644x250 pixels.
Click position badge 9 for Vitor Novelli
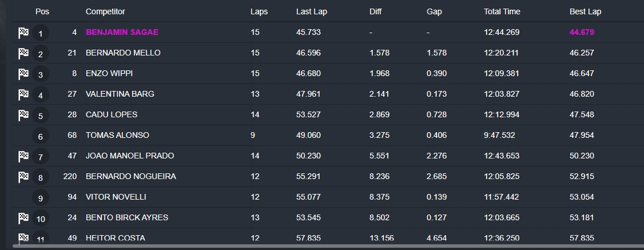(x=40, y=198)
